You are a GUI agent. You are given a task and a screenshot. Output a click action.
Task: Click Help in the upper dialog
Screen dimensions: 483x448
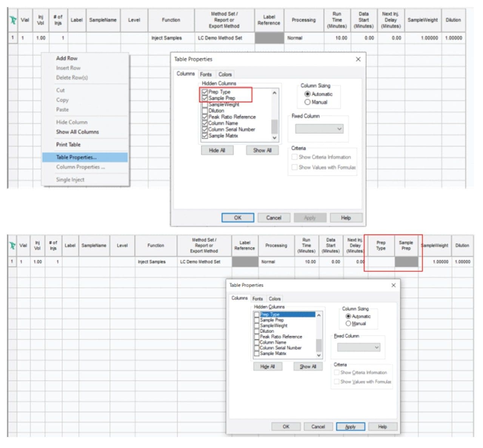pyautogui.click(x=346, y=218)
